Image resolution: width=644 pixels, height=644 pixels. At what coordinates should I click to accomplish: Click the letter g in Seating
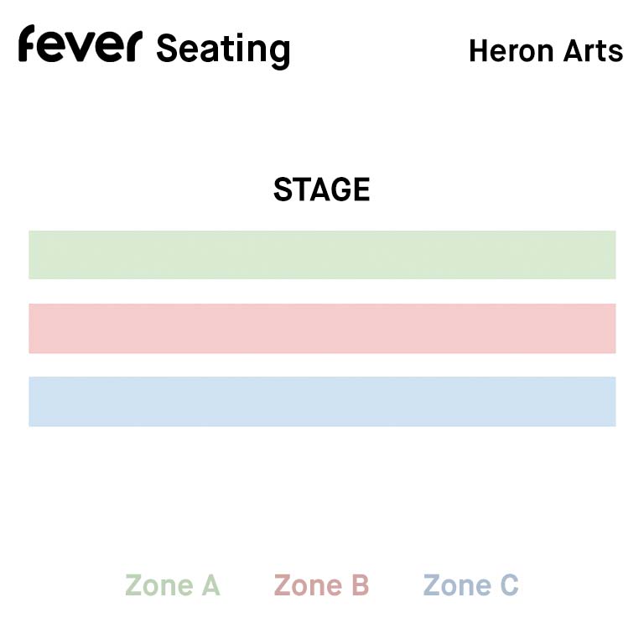(x=279, y=54)
